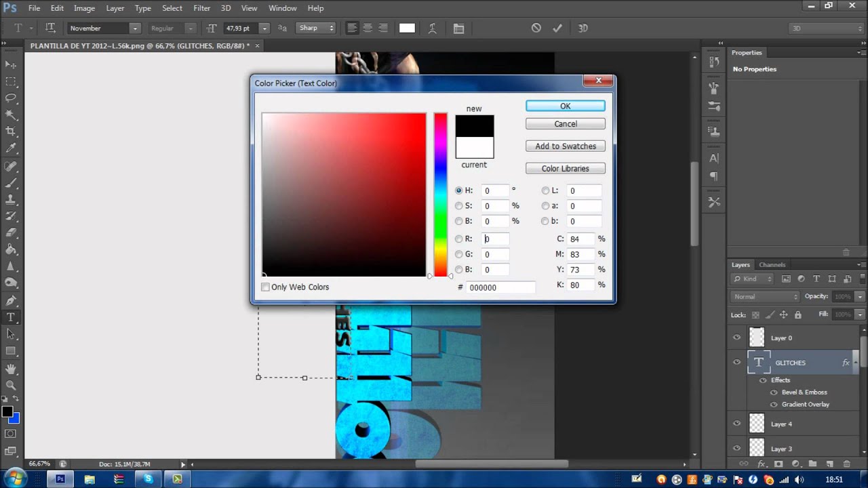Open Windows Start menu
Viewport: 868px width, 488px height.
14,479
